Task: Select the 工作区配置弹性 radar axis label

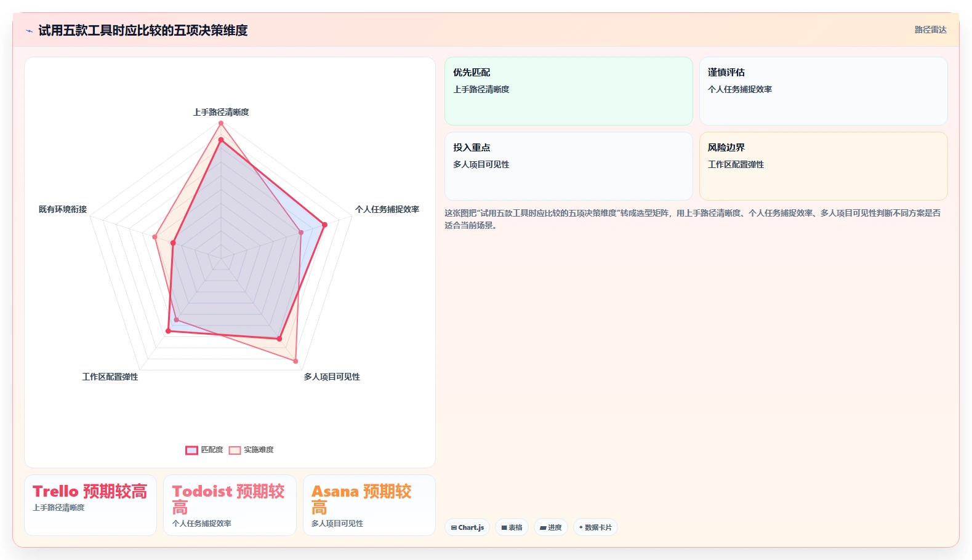Action: point(110,377)
